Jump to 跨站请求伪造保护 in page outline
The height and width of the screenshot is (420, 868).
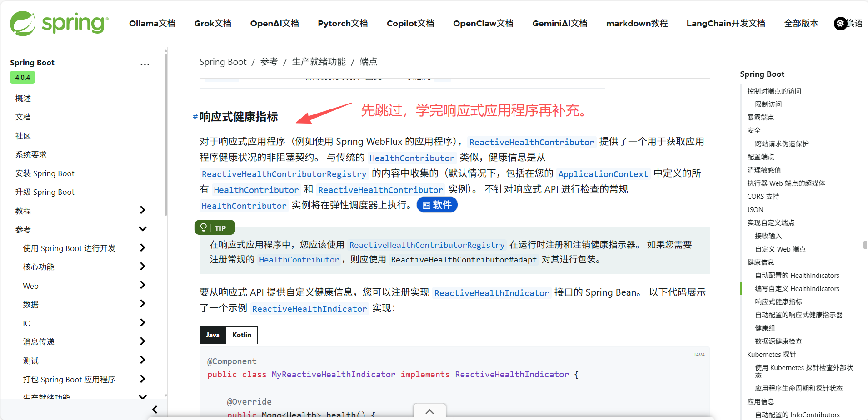point(782,144)
